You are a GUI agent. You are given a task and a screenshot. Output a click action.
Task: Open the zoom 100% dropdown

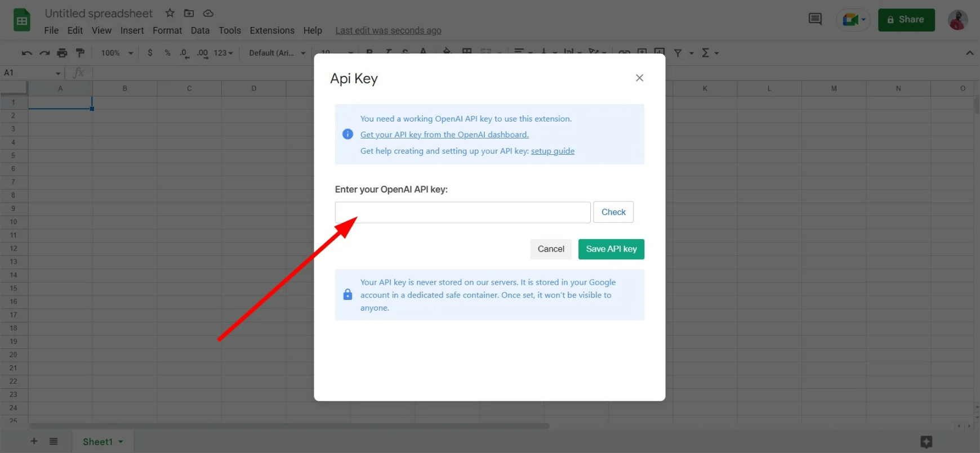[117, 53]
